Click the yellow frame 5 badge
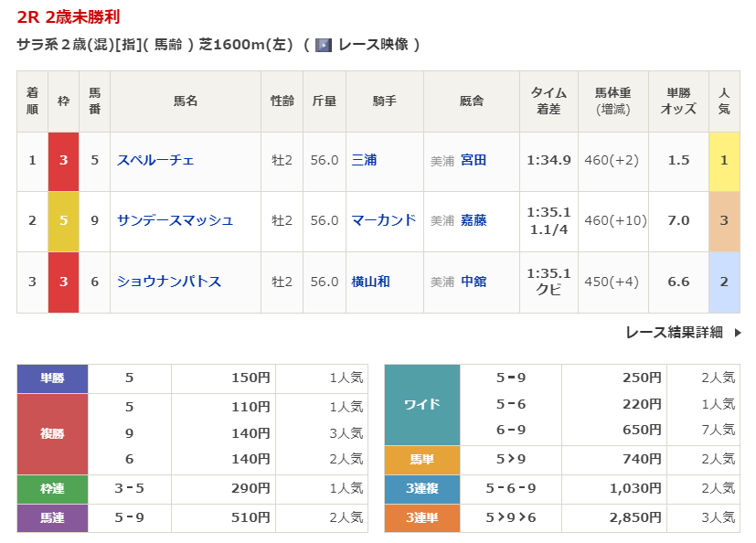This screenshot has height=543, width=756. (63, 220)
